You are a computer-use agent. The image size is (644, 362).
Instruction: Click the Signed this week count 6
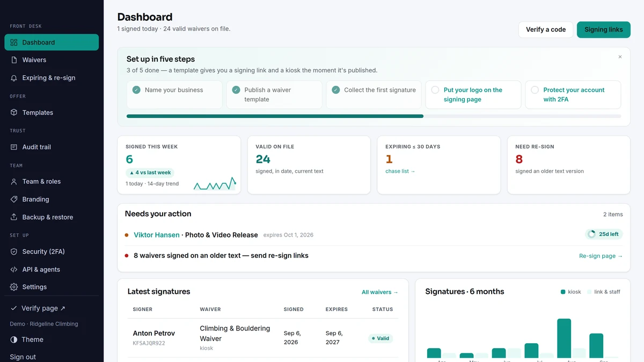coord(129,159)
